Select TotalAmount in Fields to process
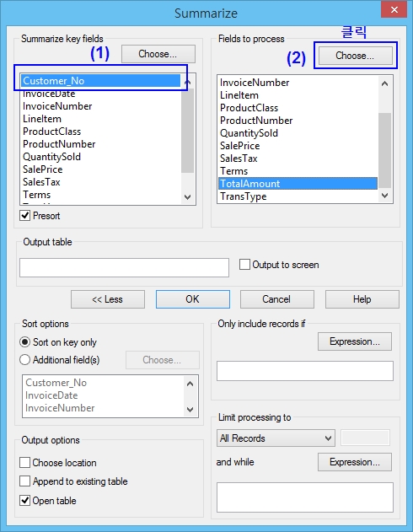The width and height of the screenshot is (413, 532). (298, 184)
